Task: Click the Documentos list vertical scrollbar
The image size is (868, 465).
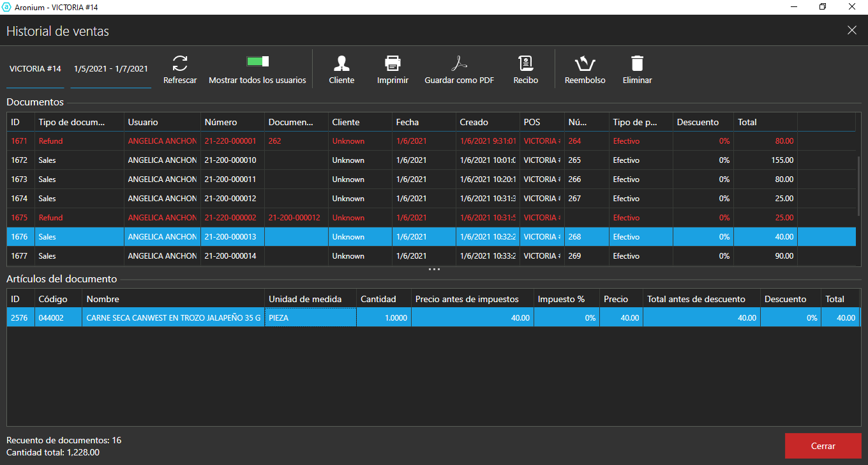Action: click(858, 185)
